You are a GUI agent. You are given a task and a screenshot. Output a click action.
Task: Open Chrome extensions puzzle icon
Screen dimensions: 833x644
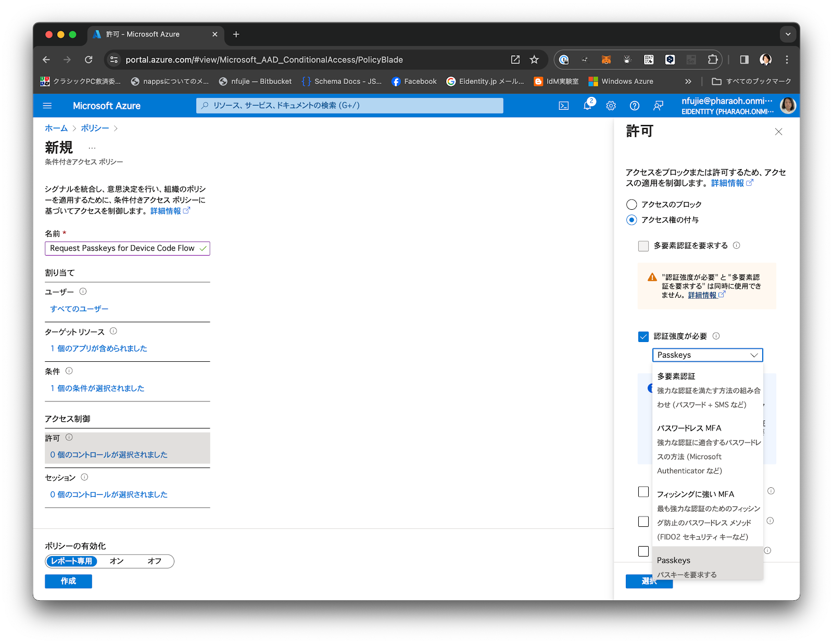point(713,59)
